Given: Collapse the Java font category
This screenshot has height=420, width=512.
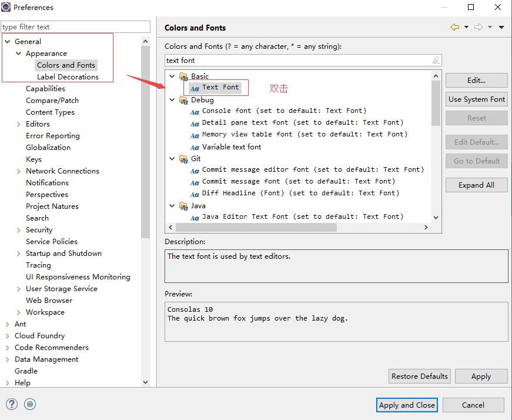Looking at the screenshot, I should pyautogui.click(x=172, y=205).
